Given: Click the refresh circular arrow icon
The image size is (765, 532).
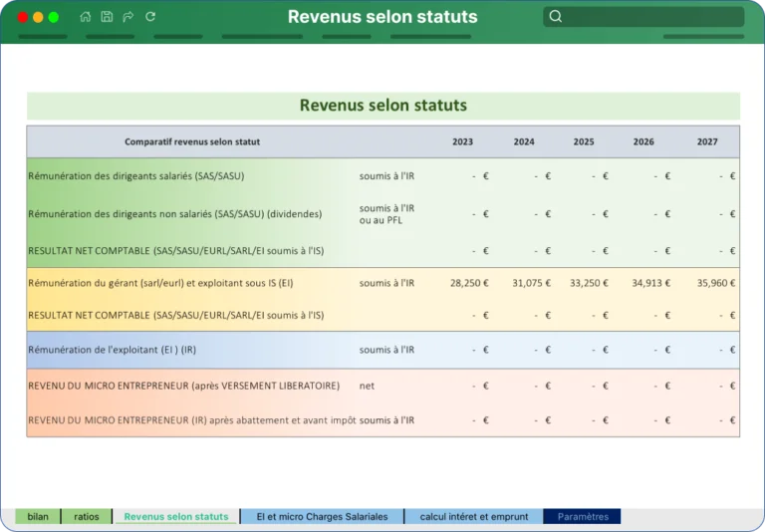Looking at the screenshot, I should point(150,17).
